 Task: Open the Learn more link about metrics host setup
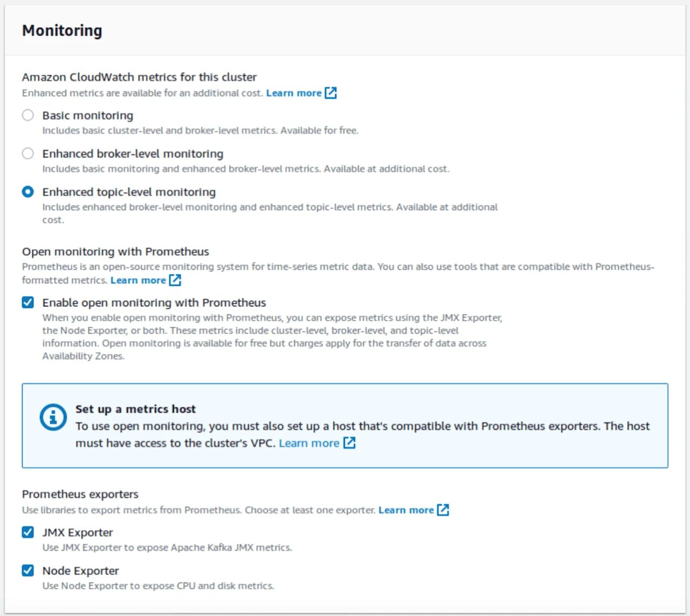point(309,443)
